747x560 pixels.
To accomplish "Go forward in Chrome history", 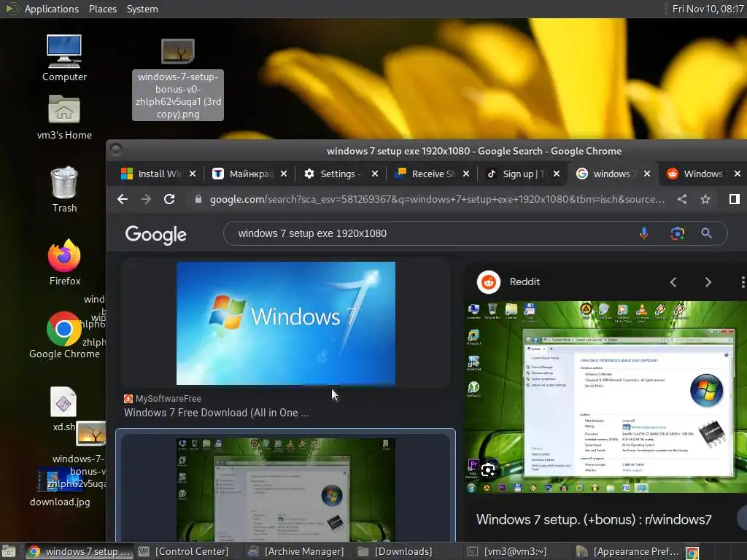I will [x=146, y=199].
